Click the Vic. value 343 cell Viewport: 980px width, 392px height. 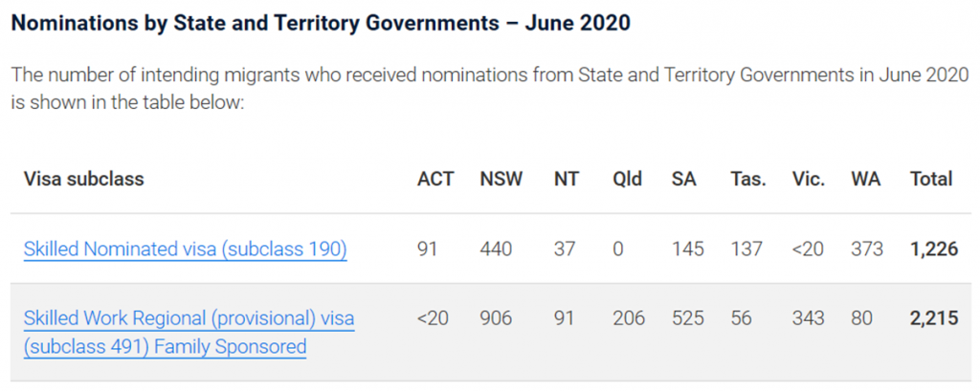tap(808, 318)
